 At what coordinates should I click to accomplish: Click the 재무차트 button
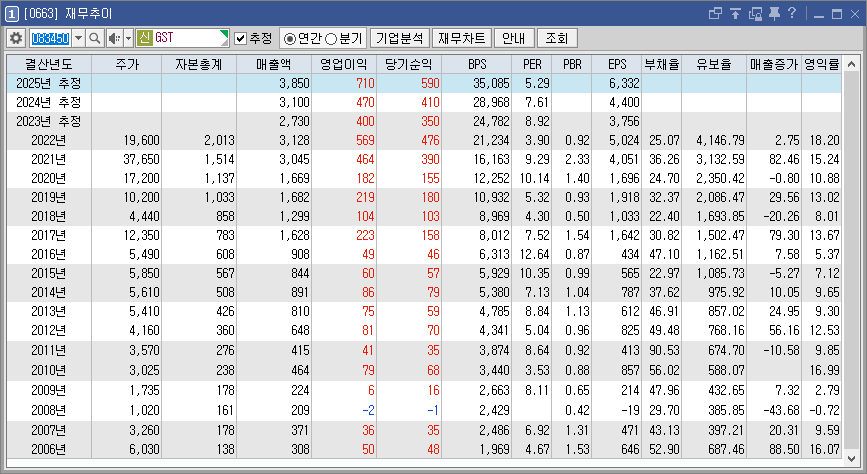(462, 38)
